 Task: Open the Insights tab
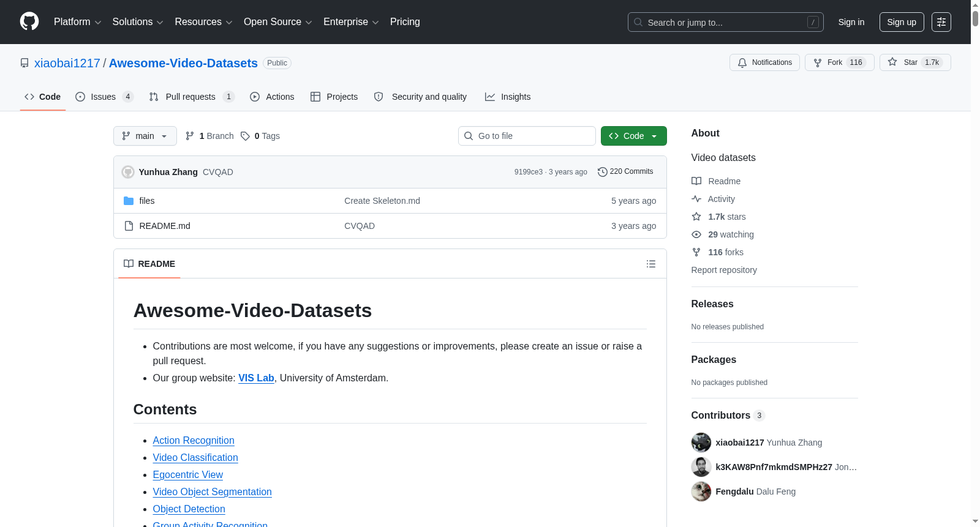pos(508,97)
